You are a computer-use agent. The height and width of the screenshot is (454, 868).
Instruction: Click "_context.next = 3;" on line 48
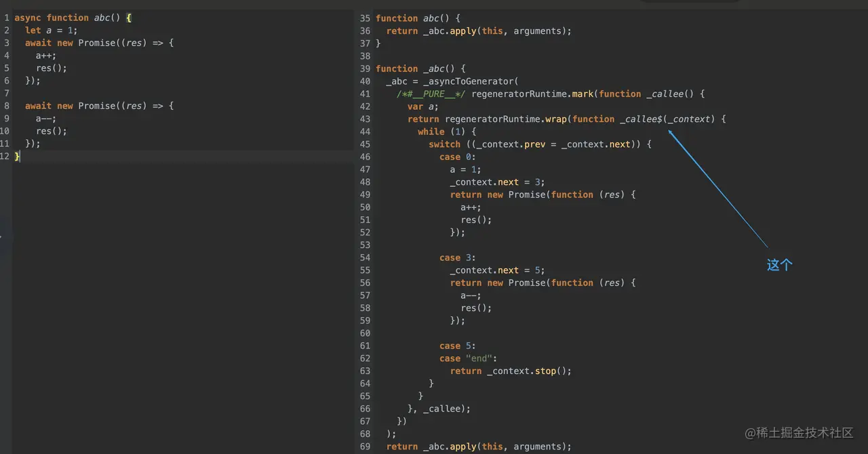[497, 182]
